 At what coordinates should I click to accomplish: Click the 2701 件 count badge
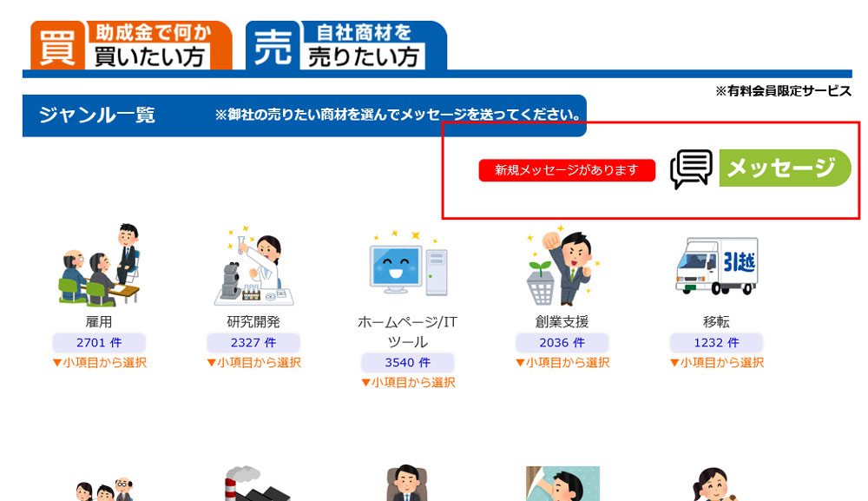pos(99,342)
